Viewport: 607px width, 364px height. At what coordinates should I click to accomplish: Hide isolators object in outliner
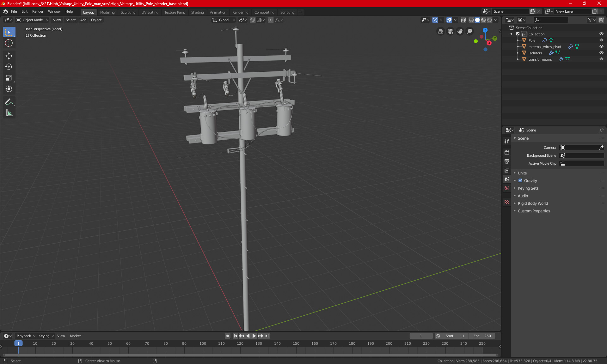[601, 53]
